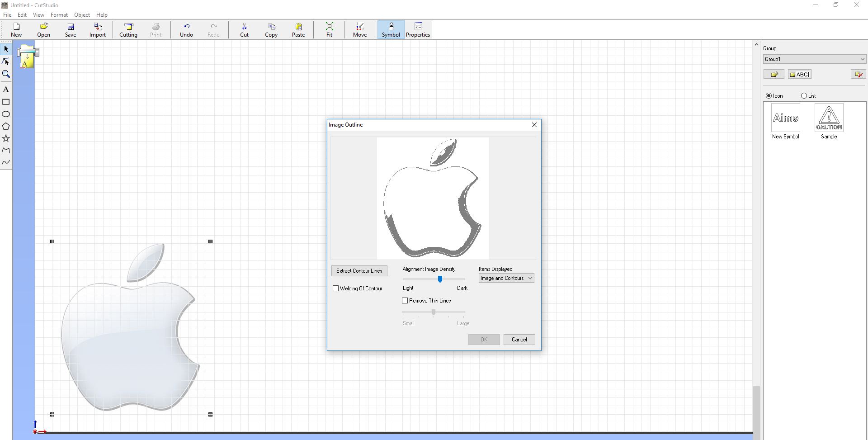Undo the last action

[x=186, y=30]
